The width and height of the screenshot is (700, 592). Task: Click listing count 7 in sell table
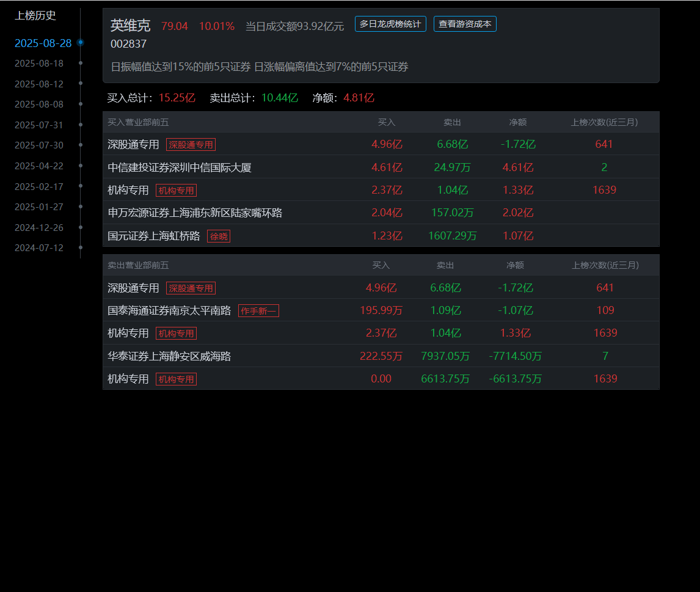[x=605, y=356]
